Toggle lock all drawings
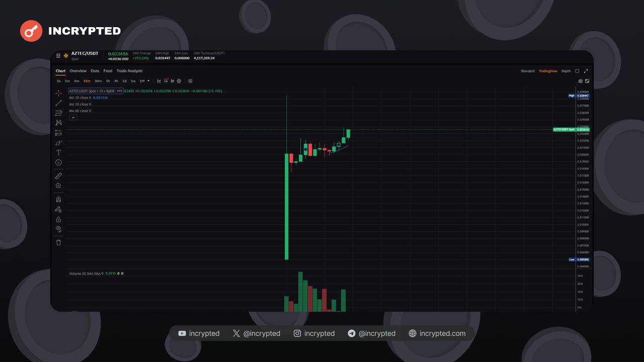This screenshot has height=362, width=644. click(58, 219)
